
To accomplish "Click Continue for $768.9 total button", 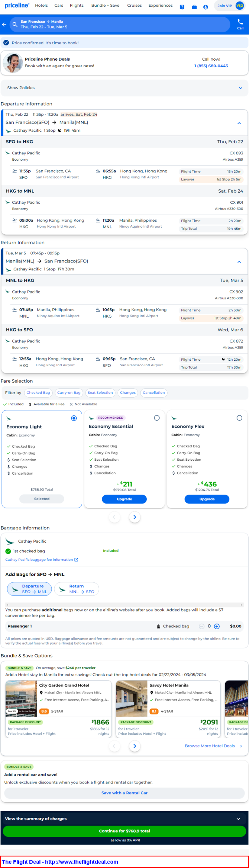I will (x=124, y=831).
